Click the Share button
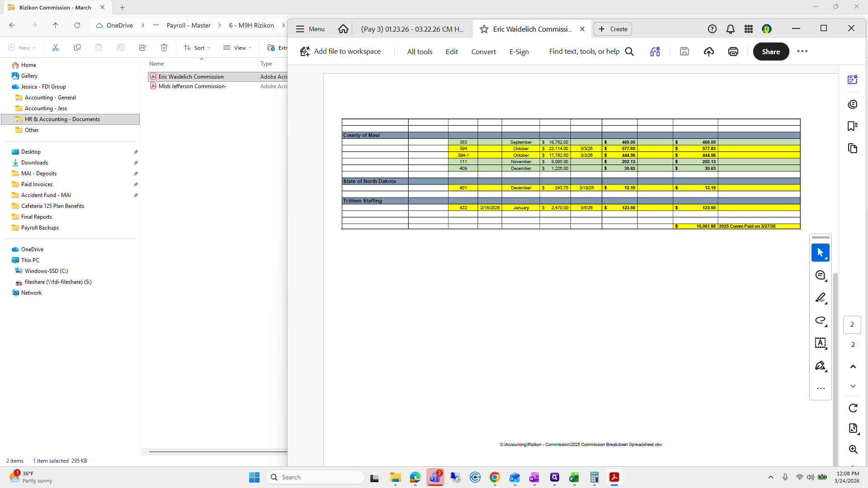Screen dimensions: 868x488 (x=770, y=52)
